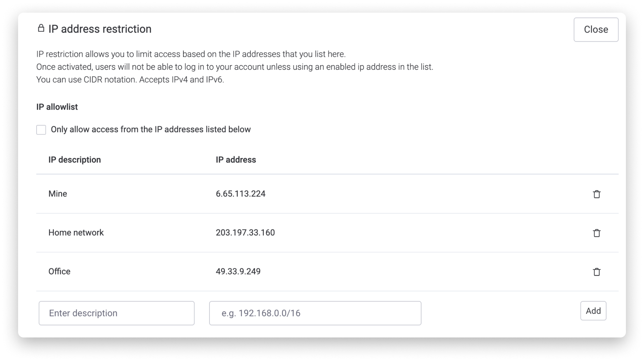Click the IP address restriction title
The image size is (644, 361).
point(100,29)
